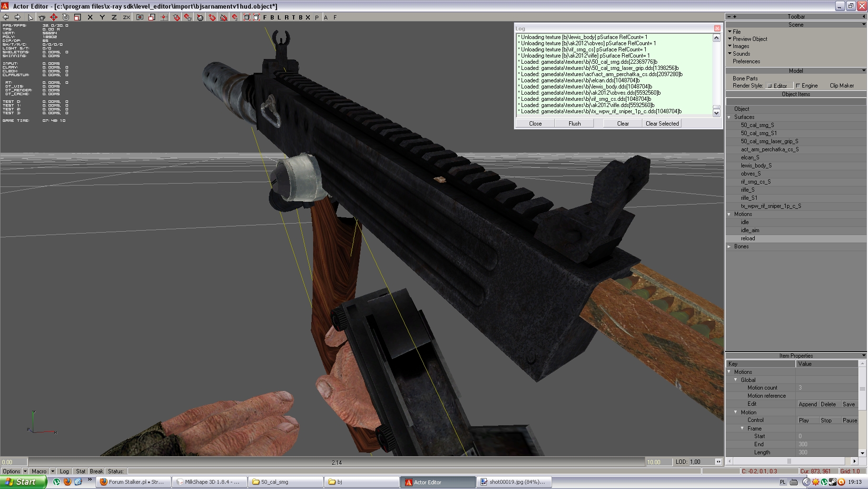The image size is (868, 489).
Task: Close the Log window with the Close button
Action: (535, 123)
